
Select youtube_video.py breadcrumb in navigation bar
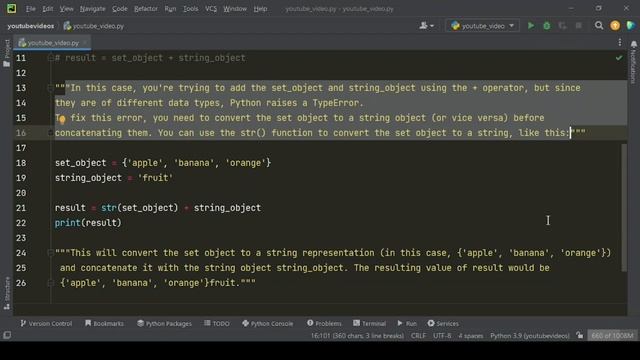click(94, 26)
